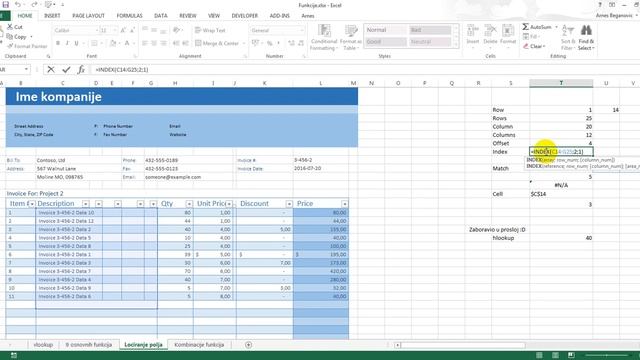
Task: Adjust the zoom slider in status bar
Action: (x=607, y=356)
